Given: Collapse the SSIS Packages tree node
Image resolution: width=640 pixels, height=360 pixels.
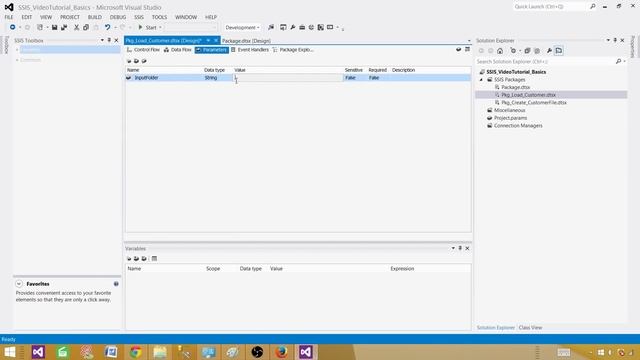Looking at the screenshot, I should click(x=481, y=80).
